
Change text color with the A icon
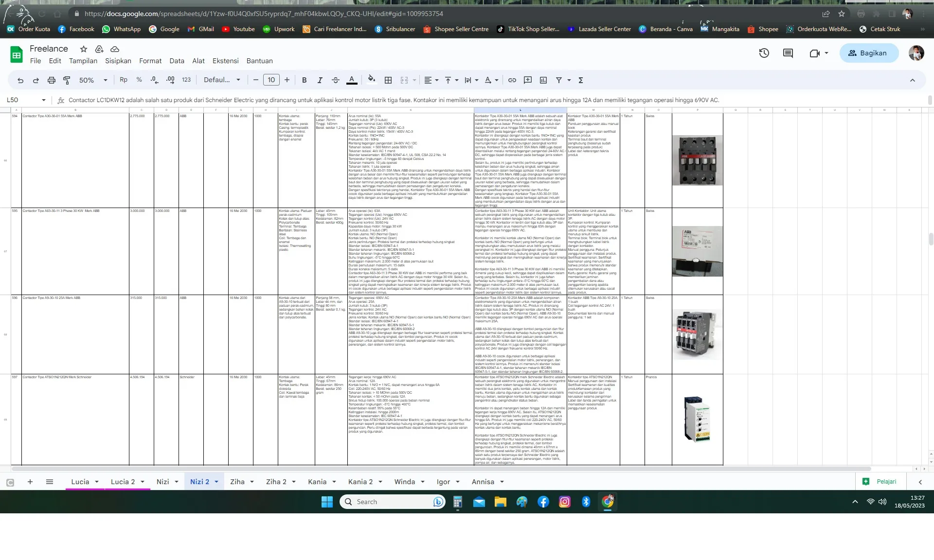click(x=352, y=80)
